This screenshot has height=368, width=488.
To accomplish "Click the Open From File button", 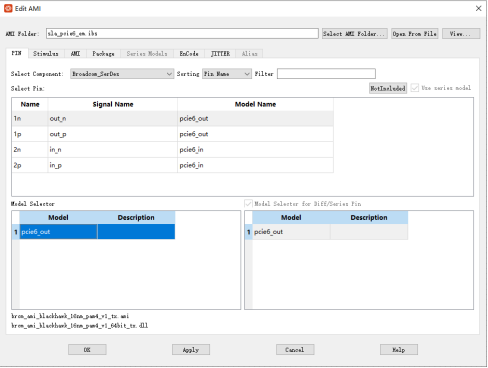I will point(415,34).
